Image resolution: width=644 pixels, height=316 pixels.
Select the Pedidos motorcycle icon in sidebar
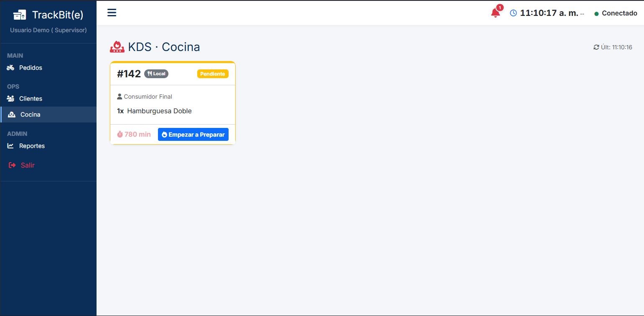point(10,67)
